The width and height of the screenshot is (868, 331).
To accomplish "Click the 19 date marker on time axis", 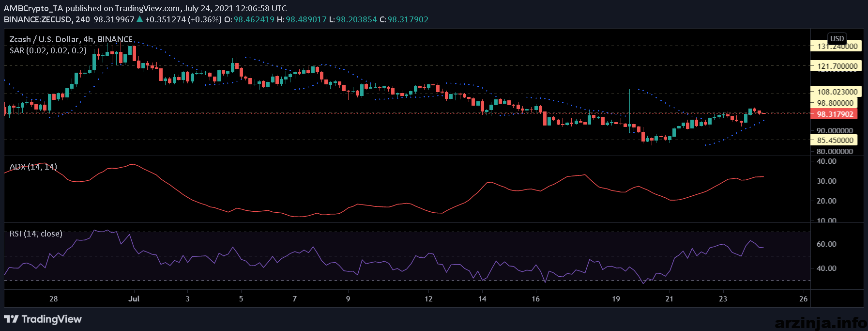I will click(616, 299).
